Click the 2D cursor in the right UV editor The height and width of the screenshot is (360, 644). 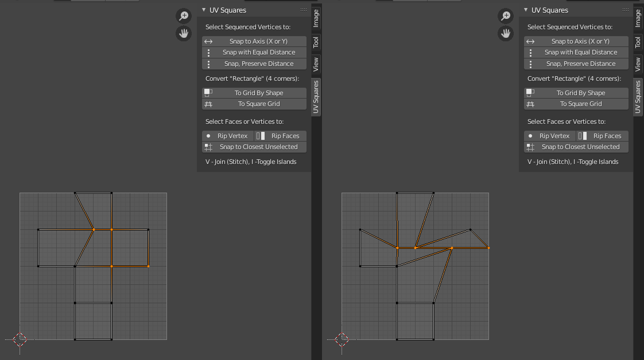pyautogui.click(x=342, y=339)
